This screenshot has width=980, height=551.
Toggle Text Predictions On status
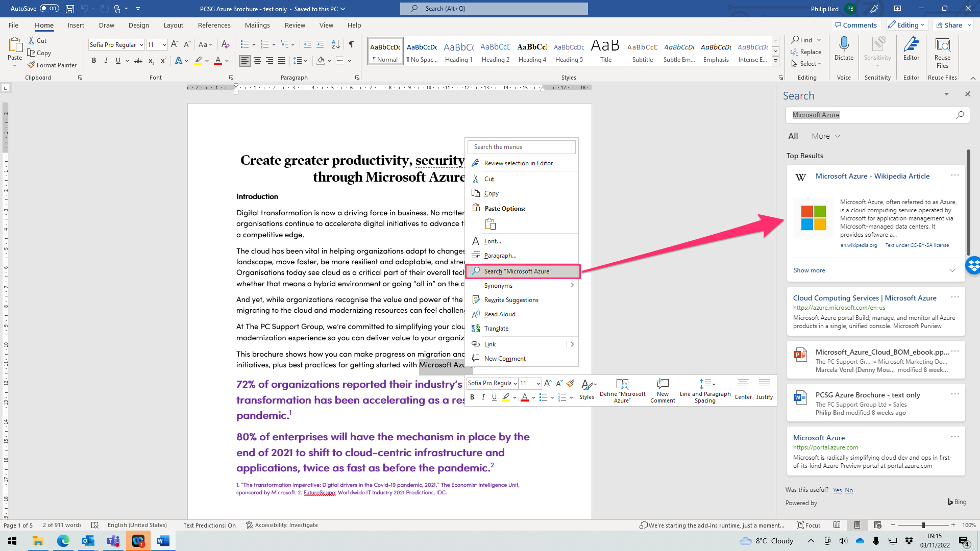[209, 525]
